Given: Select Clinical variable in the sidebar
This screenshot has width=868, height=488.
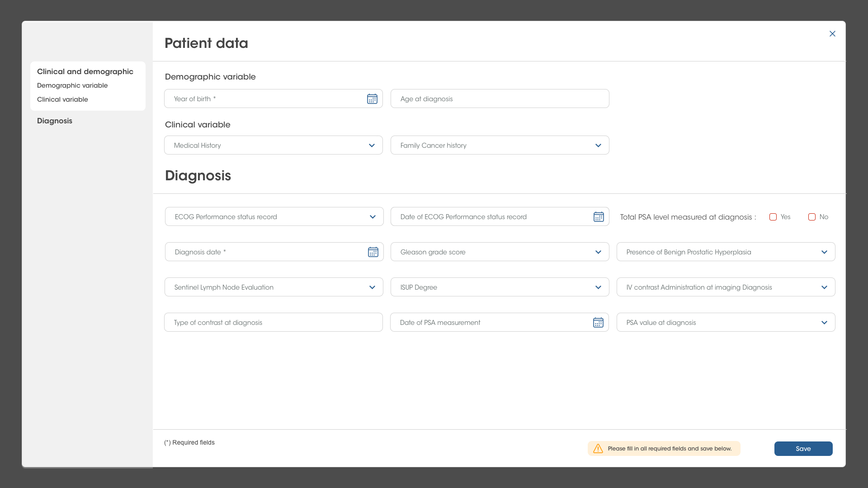Looking at the screenshot, I should click(x=62, y=99).
